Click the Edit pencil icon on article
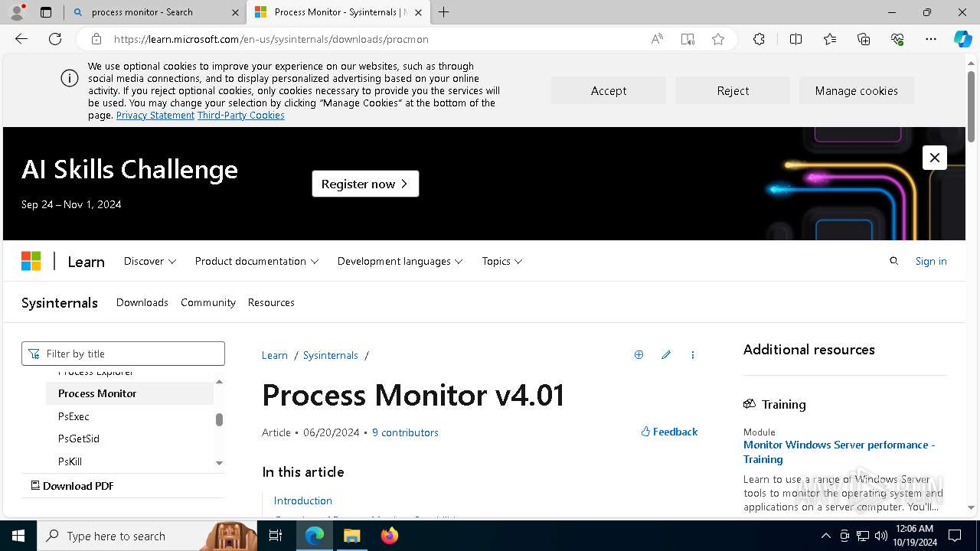 [x=666, y=354]
